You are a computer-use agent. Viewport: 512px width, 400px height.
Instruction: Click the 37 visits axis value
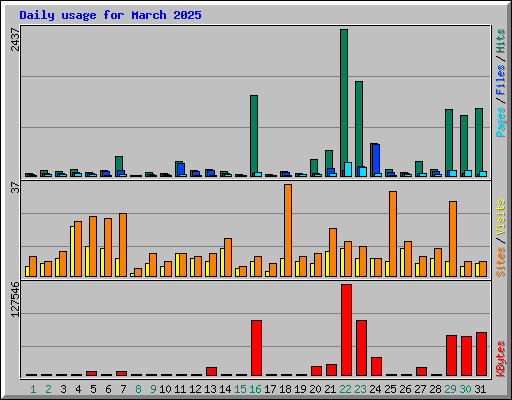click(15, 188)
